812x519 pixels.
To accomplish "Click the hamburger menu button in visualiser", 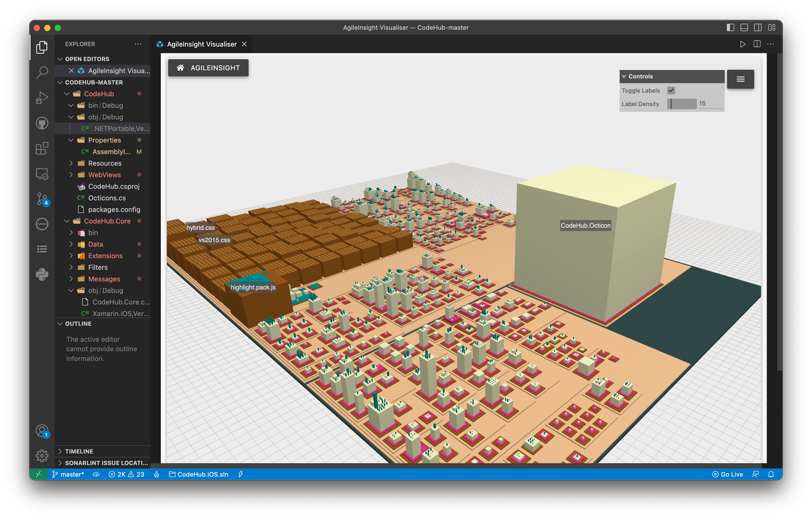I will (740, 79).
